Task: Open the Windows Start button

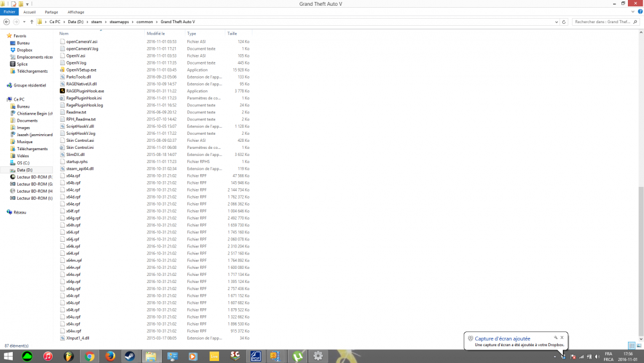Action: (8, 356)
